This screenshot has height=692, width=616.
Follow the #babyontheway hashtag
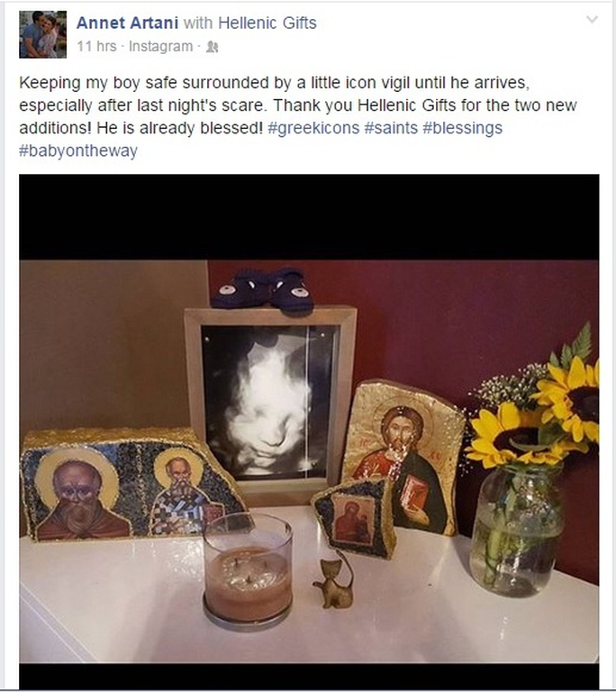pos(78,151)
